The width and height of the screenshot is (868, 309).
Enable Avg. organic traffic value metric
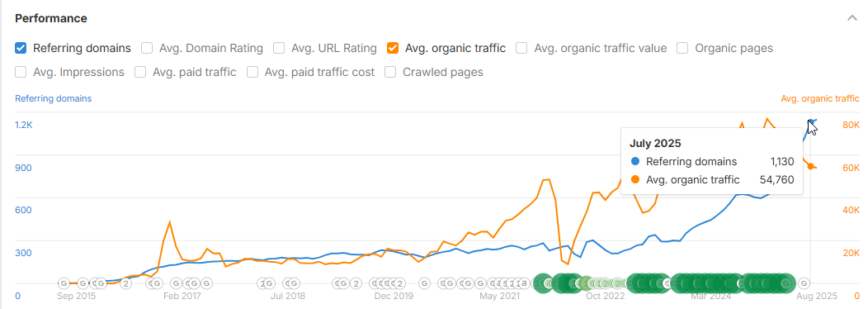[x=521, y=48]
